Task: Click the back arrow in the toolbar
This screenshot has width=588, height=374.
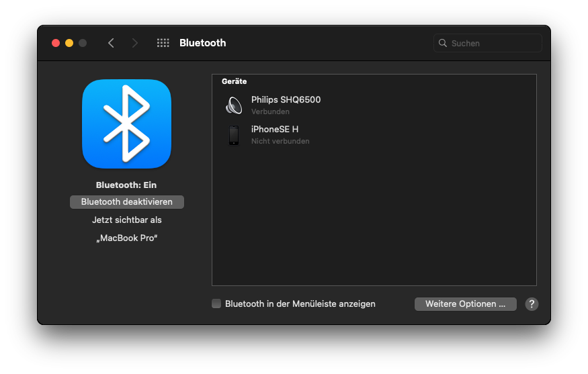Action: 111,43
